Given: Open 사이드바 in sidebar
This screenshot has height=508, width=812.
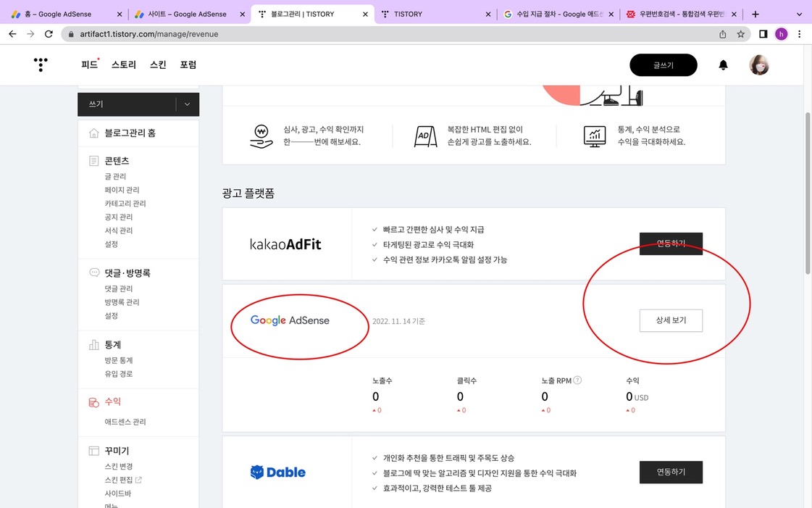Looking at the screenshot, I should click(x=118, y=494).
